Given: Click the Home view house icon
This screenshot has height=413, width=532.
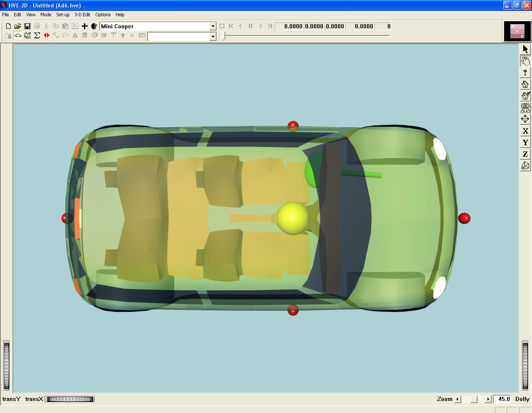Looking at the screenshot, I should point(525,84).
